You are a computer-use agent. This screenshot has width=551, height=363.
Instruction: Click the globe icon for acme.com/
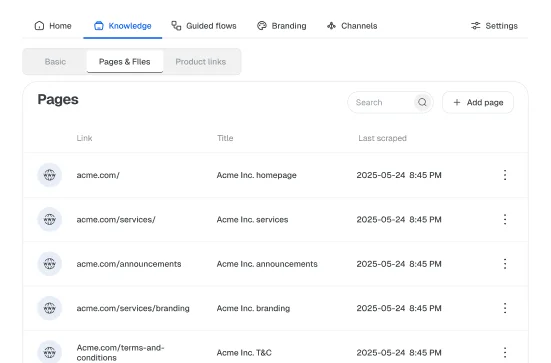point(50,175)
